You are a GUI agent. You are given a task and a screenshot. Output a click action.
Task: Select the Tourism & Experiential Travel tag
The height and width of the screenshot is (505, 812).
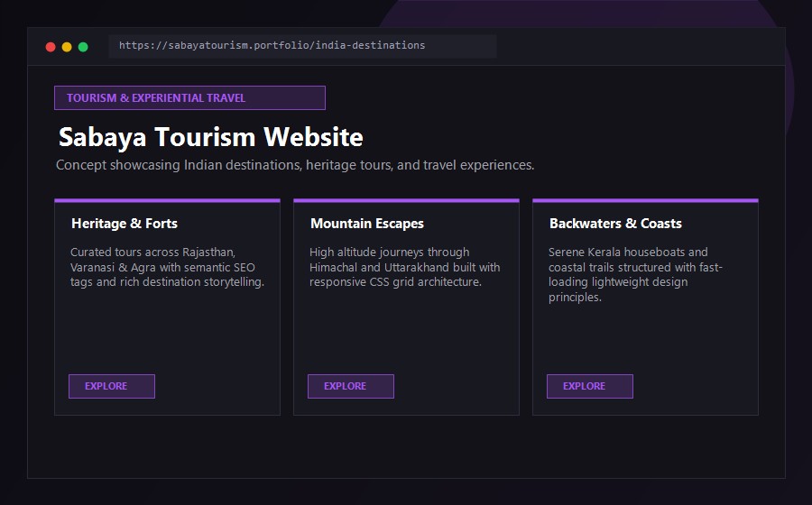pos(189,97)
